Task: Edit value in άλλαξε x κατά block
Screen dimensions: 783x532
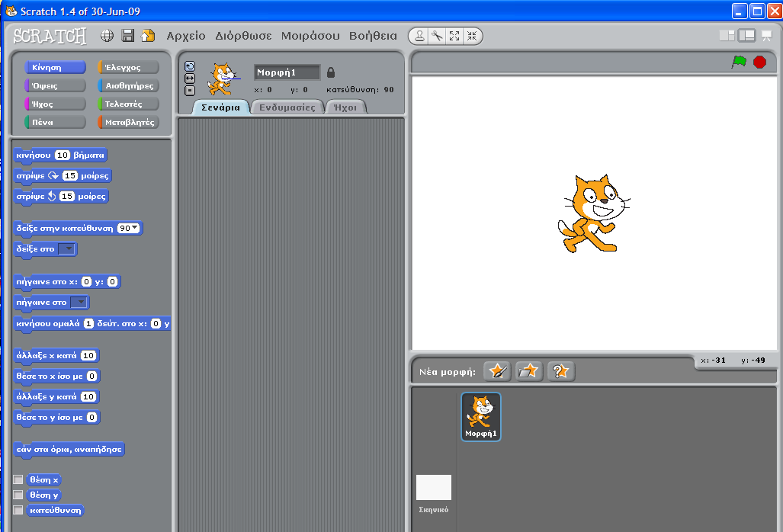Action: [x=88, y=355]
